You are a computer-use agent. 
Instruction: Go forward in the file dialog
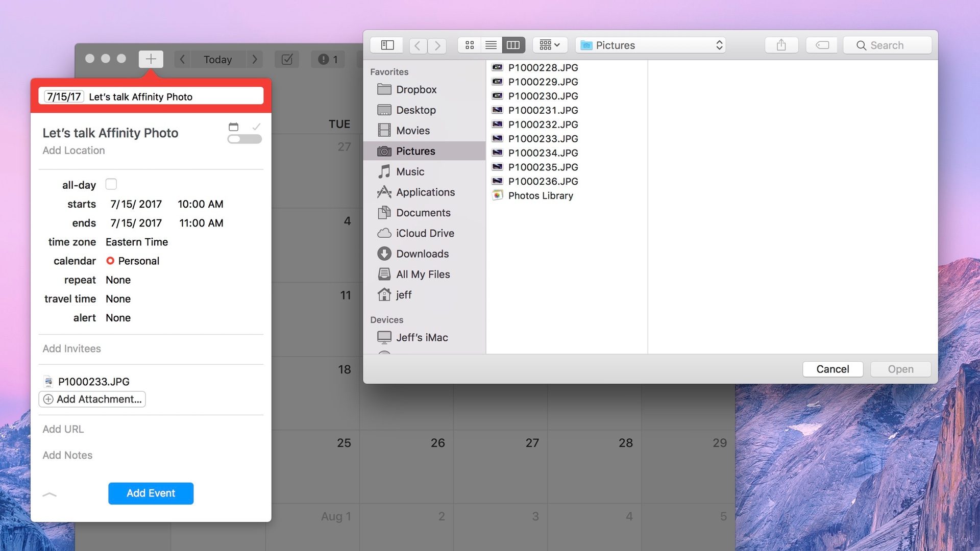(437, 45)
